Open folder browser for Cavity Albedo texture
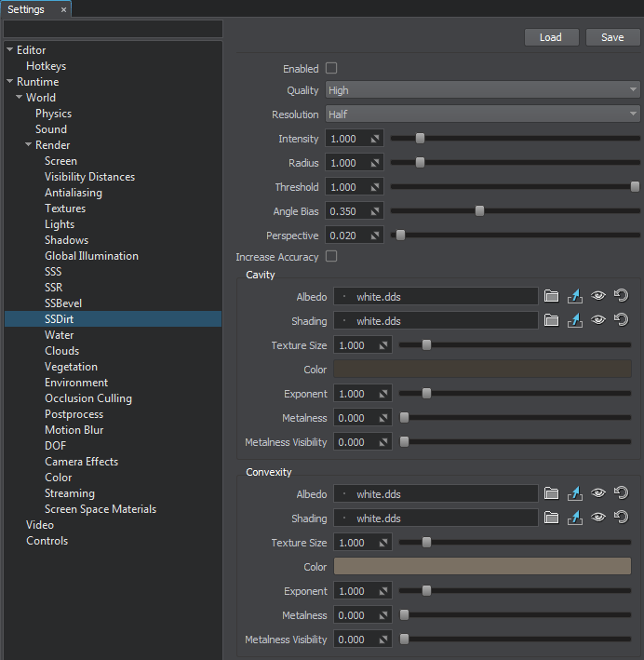The width and height of the screenshot is (644, 660). click(x=552, y=296)
